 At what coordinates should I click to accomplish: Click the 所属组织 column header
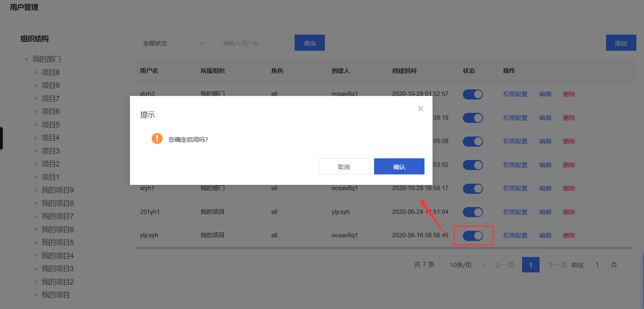(x=213, y=71)
